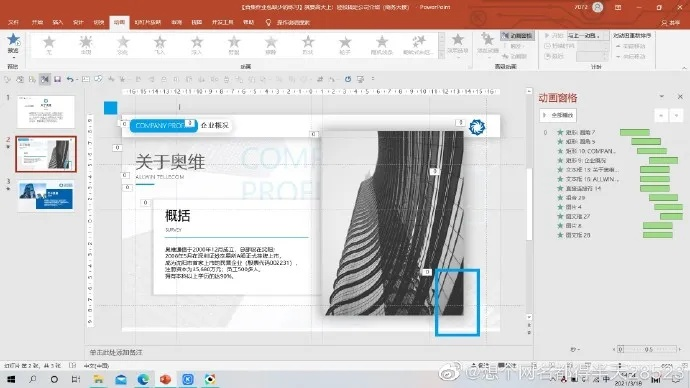Select slide 3 thumbnail

click(x=46, y=196)
